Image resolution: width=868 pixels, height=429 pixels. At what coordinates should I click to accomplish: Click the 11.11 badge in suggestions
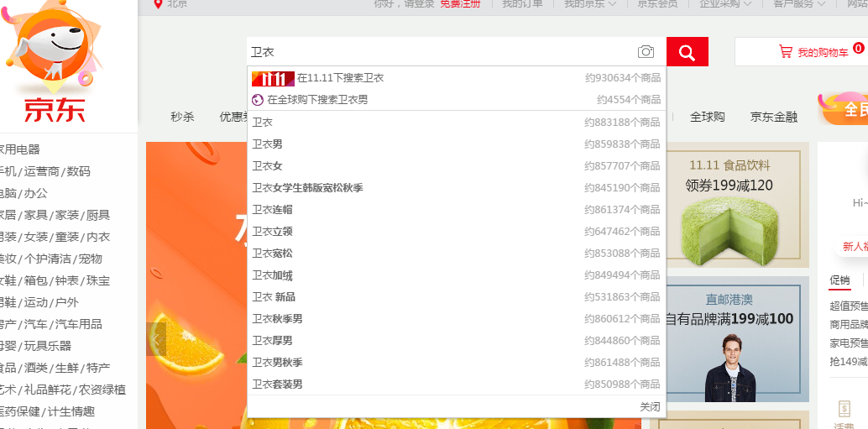click(273, 79)
